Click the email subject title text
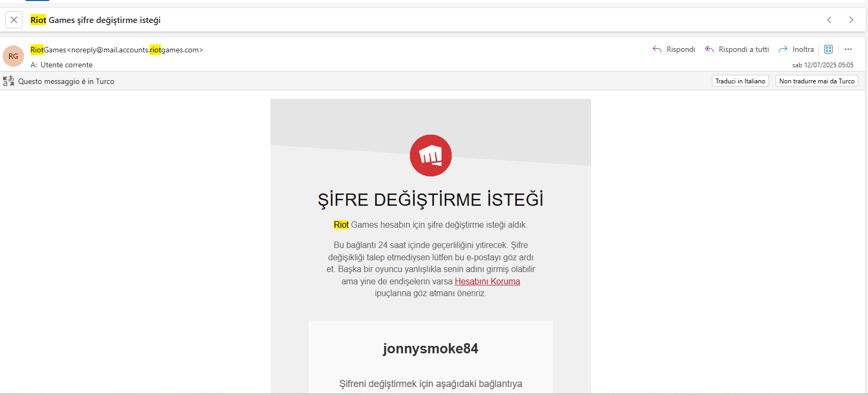Viewport: 868px width, 395px height. [96, 20]
